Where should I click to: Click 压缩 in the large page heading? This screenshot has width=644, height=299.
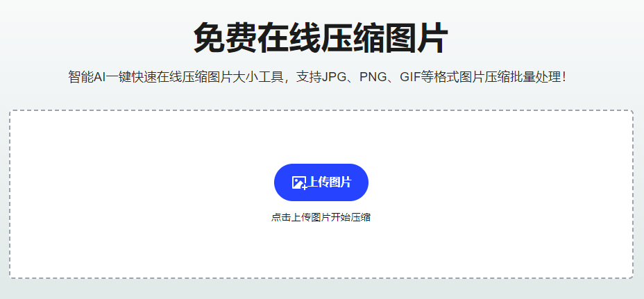(353, 37)
